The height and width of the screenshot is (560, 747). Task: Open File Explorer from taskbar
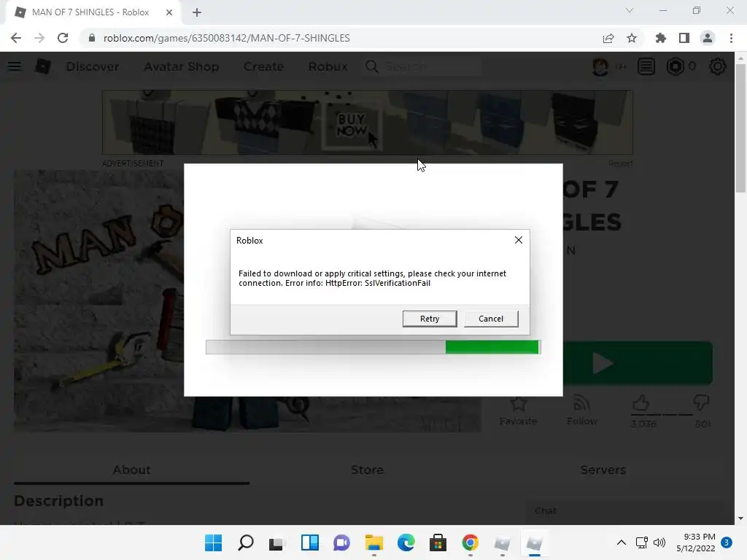pos(374,542)
